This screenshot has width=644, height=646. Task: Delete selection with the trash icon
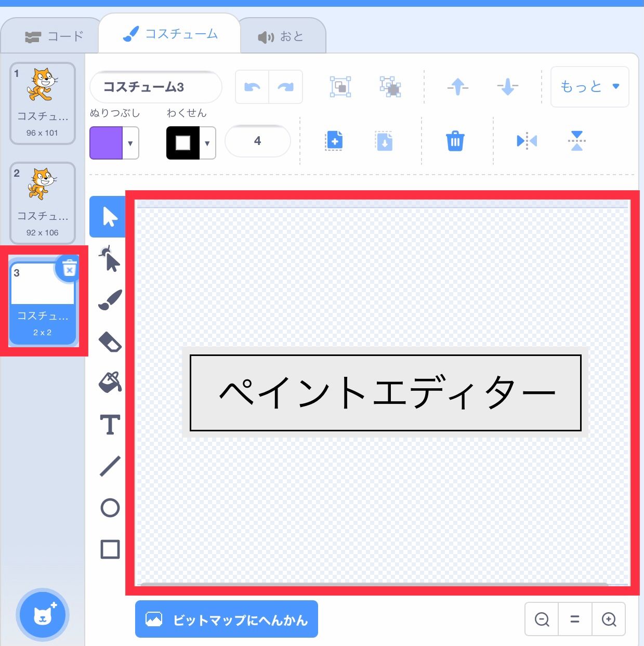(455, 141)
